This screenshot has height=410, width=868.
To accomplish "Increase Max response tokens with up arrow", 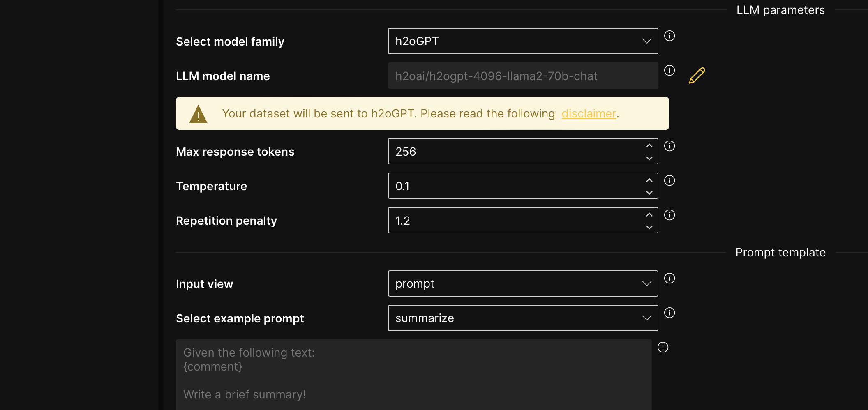I will pyautogui.click(x=649, y=146).
